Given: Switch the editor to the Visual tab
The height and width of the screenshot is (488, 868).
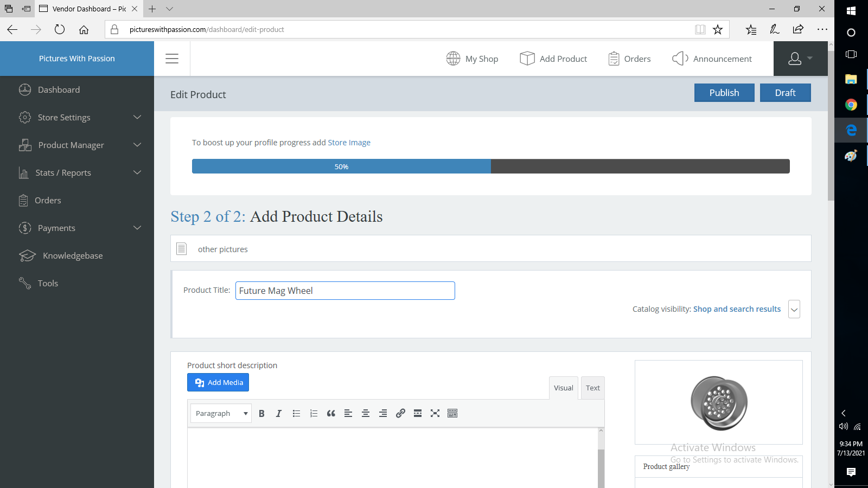Looking at the screenshot, I should (x=564, y=388).
